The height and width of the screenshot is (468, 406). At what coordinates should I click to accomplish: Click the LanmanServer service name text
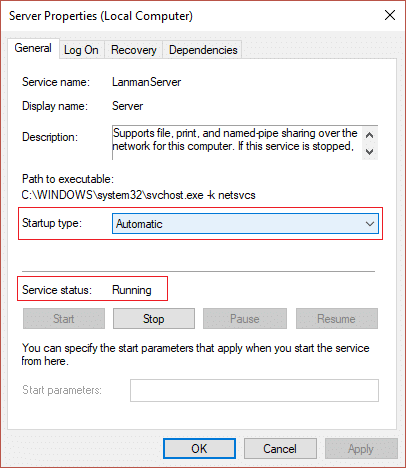tap(146, 82)
